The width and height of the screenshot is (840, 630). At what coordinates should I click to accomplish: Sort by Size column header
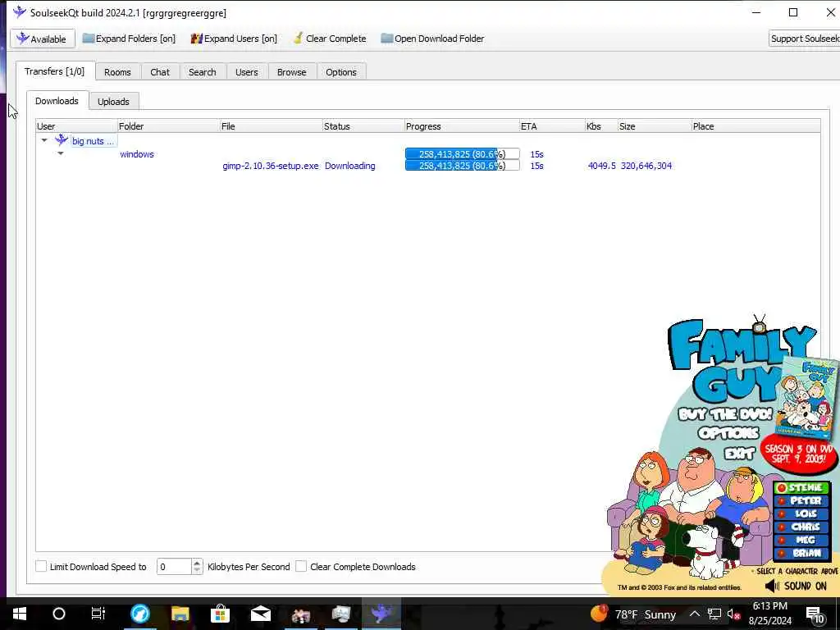coord(654,126)
